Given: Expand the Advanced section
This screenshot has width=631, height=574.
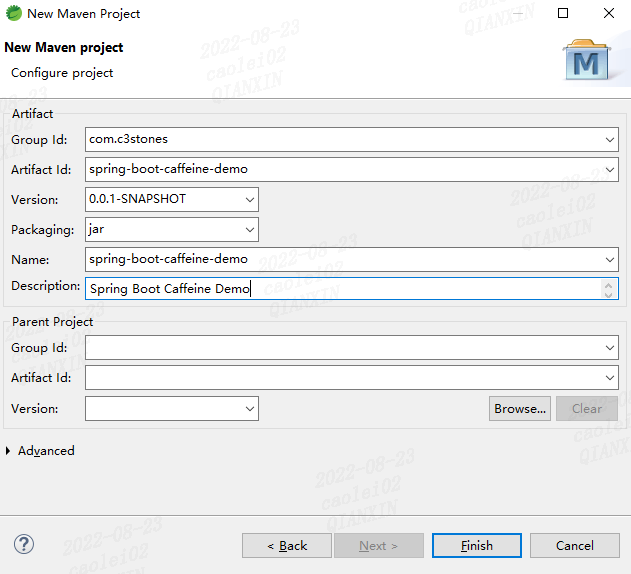Looking at the screenshot, I should 8,450.
